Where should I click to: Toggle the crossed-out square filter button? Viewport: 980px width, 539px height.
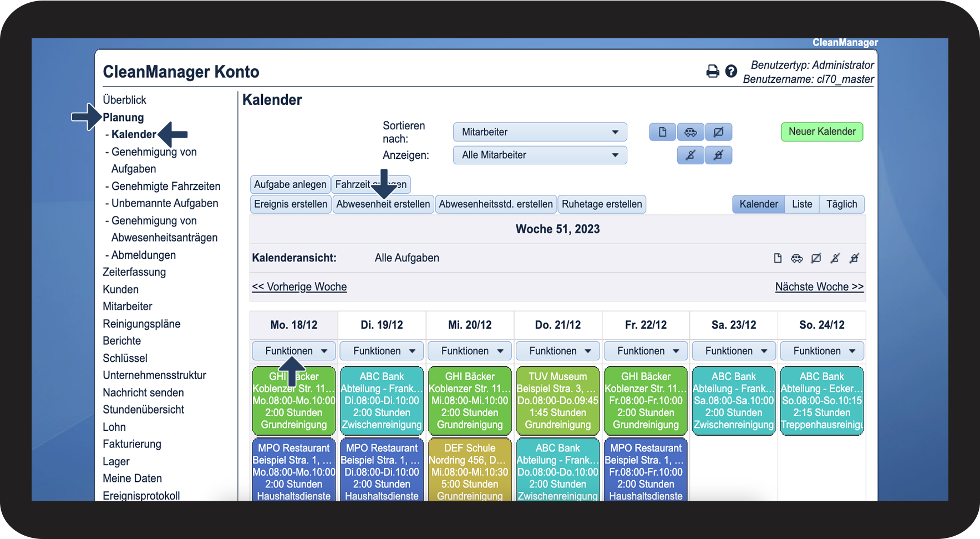tap(718, 132)
